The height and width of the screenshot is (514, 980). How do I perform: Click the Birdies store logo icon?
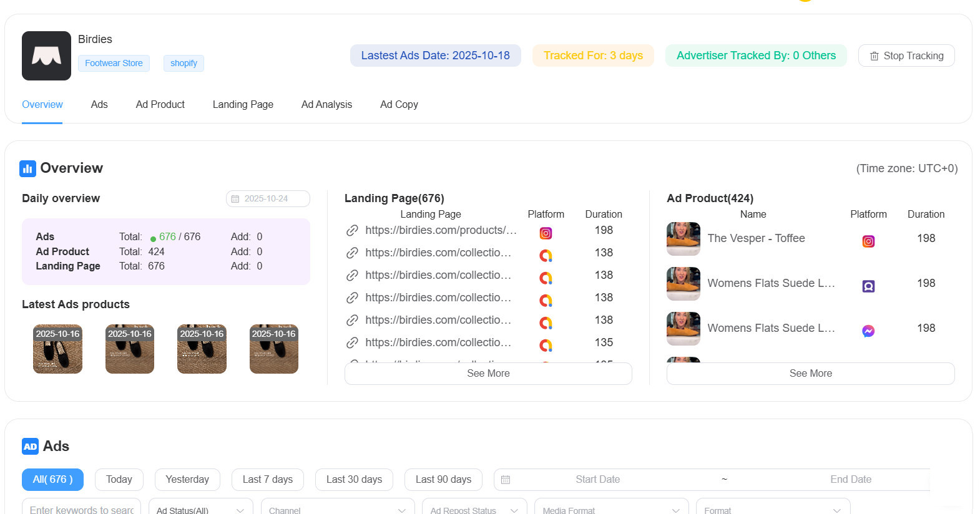coord(46,56)
